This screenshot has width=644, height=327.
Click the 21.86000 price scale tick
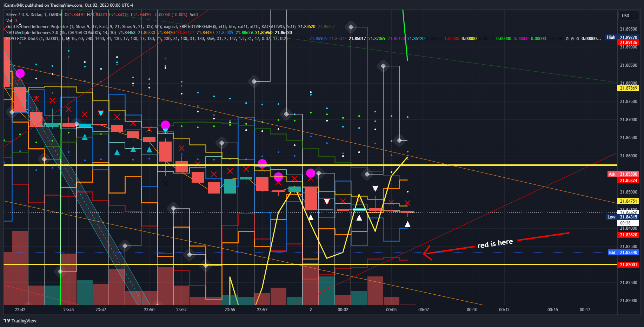(x=628, y=156)
